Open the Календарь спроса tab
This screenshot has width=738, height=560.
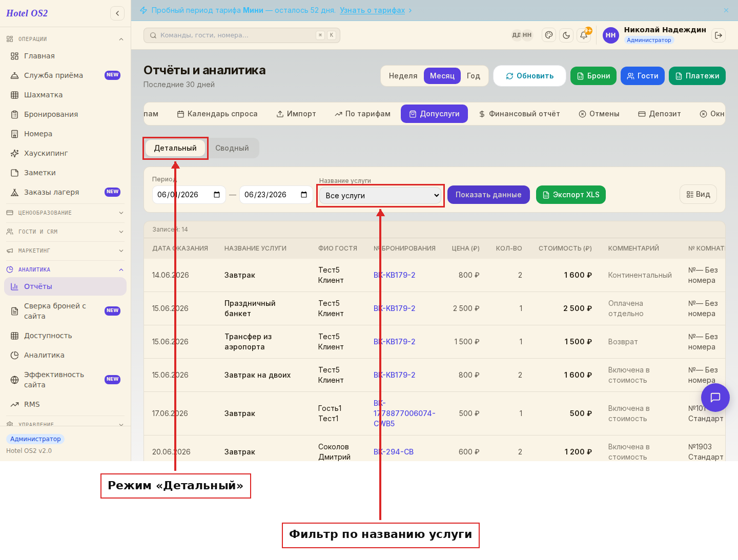click(217, 114)
